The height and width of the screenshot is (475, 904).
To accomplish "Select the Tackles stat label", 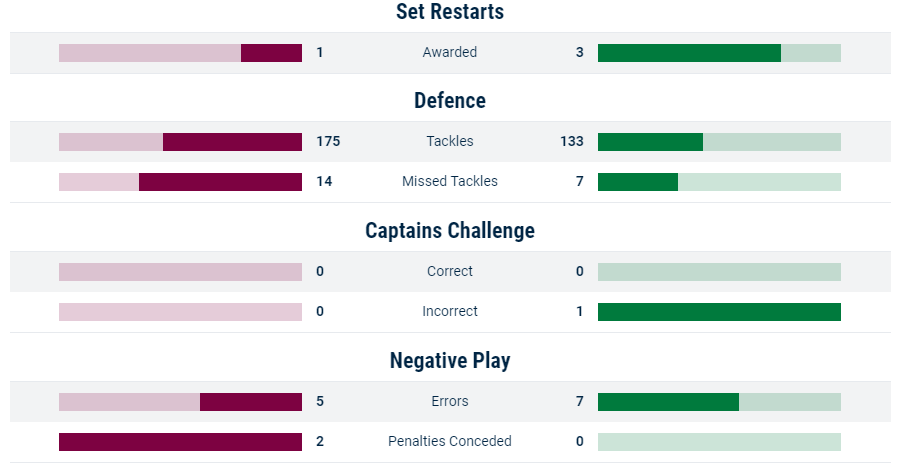I will pyautogui.click(x=450, y=141).
